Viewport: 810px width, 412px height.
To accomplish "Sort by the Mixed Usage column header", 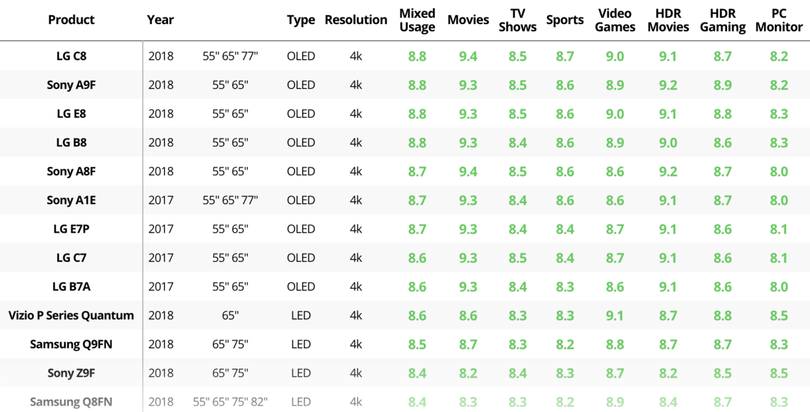I will (417, 20).
